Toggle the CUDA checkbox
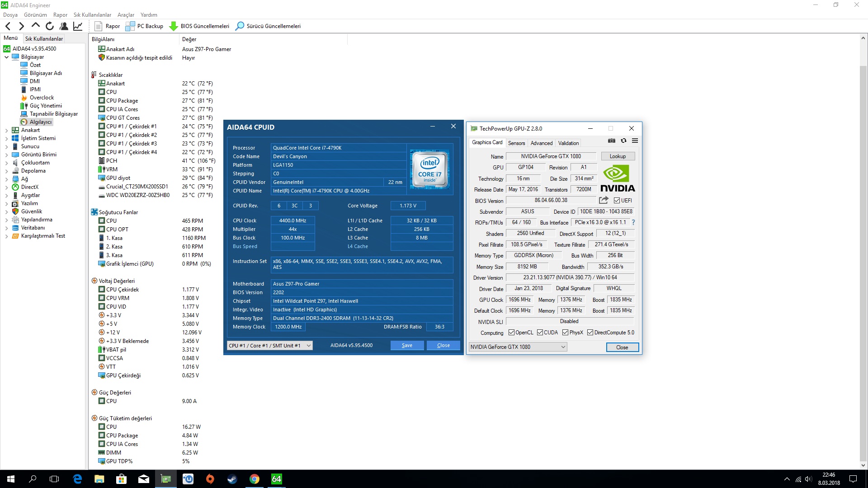 (x=540, y=333)
